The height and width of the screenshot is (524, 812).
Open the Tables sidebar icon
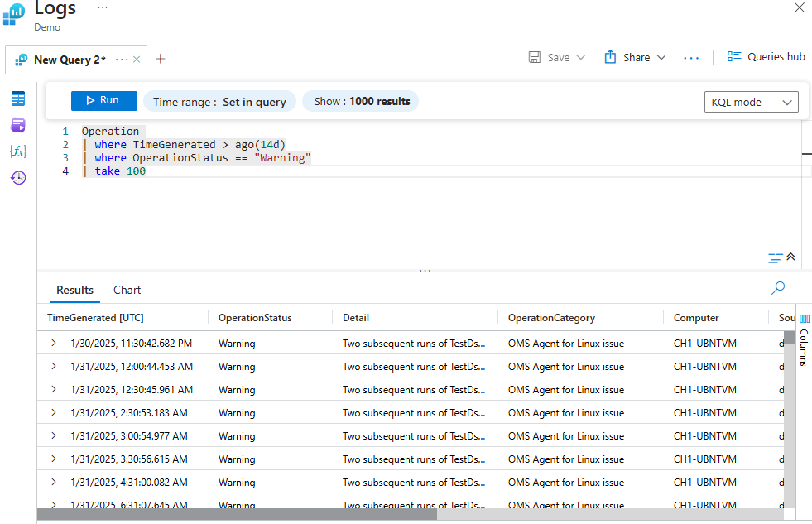[x=18, y=99]
